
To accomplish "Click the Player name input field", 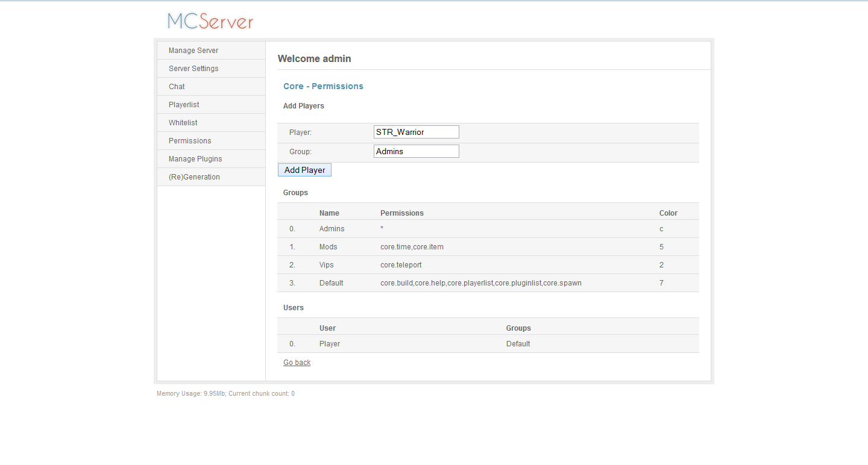I will (x=416, y=132).
